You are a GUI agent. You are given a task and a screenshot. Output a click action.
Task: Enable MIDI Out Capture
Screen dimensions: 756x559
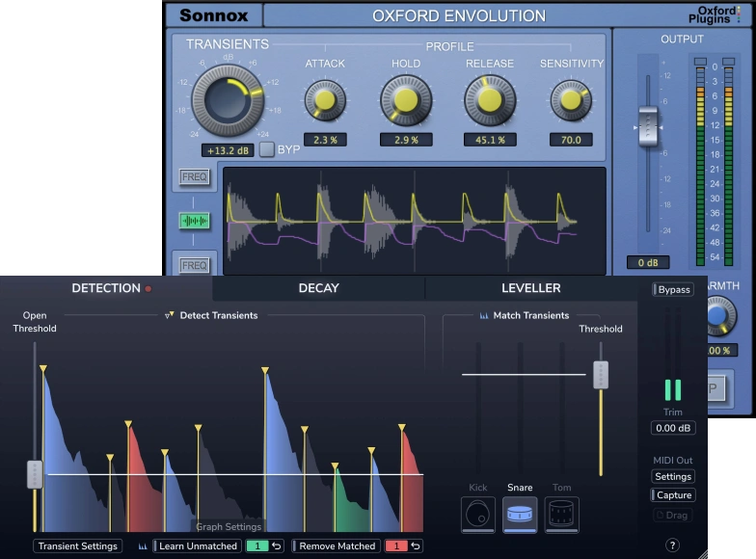(x=673, y=495)
